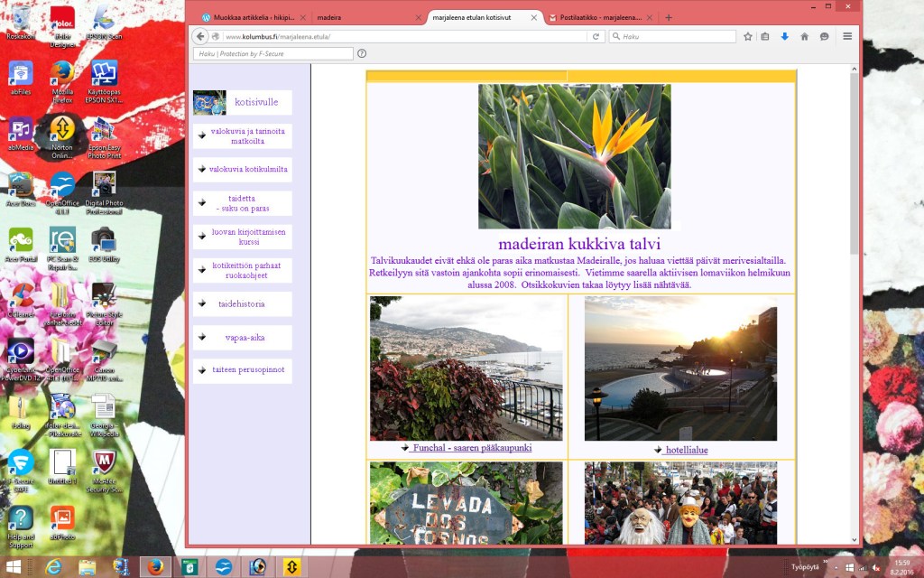The height and width of the screenshot is (578, 924).
Task: Follow the hotellialue link
Action: 687,449
